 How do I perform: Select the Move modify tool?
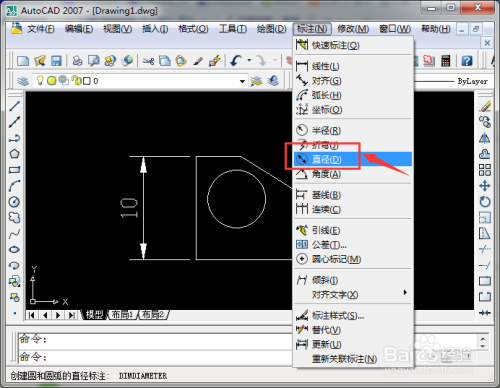tap(485, 186)
